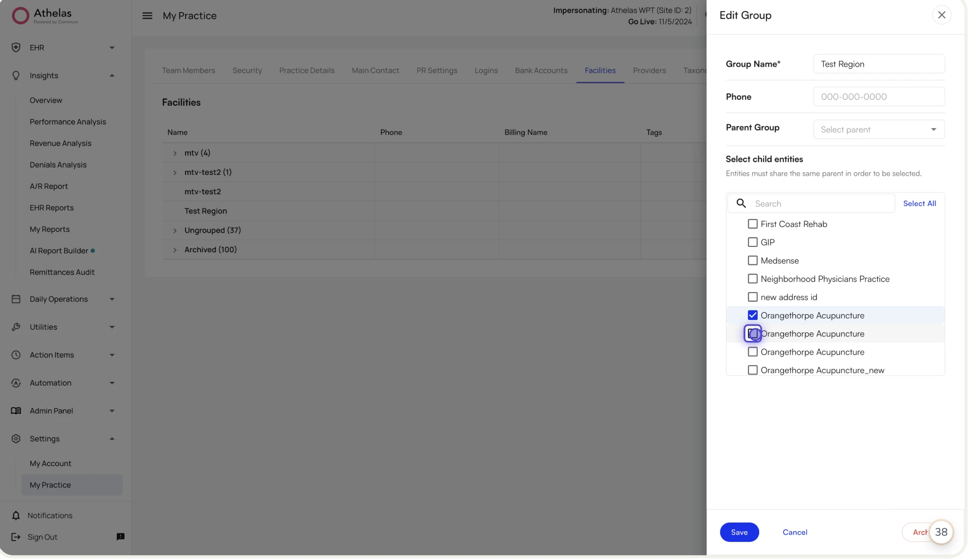Click the Action Items clock icon
The image size is (968, 560).
coord(16,355)
